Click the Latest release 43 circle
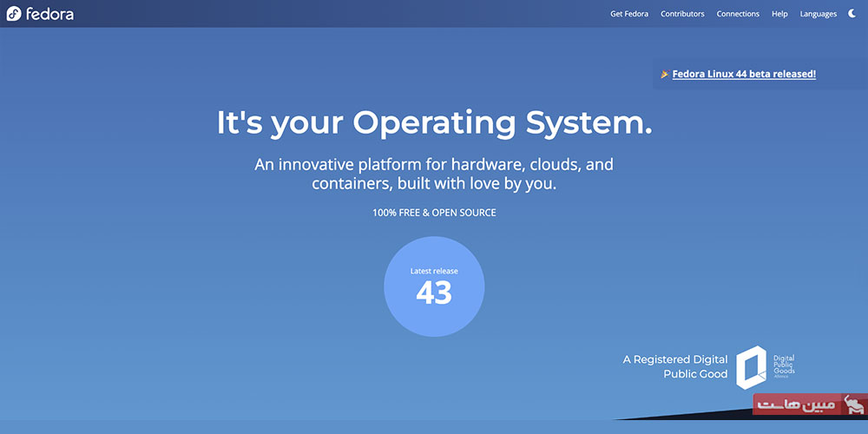Screen dimensions: 868x434 click(434, 286)
